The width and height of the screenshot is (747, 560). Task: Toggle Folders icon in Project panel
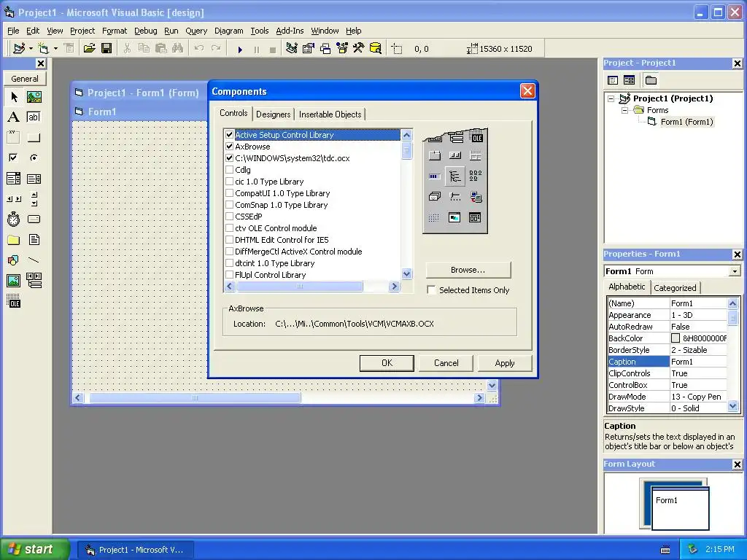651,80
